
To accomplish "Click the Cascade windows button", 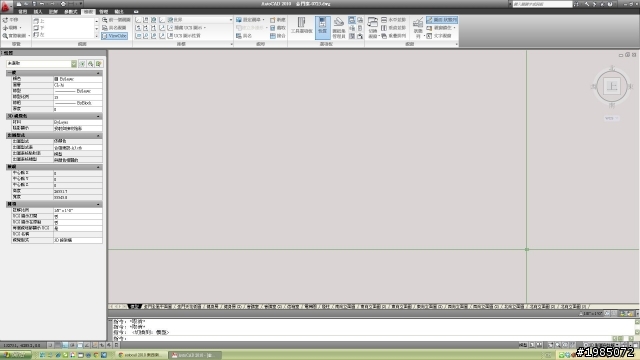I will click(x=394, y=36).
